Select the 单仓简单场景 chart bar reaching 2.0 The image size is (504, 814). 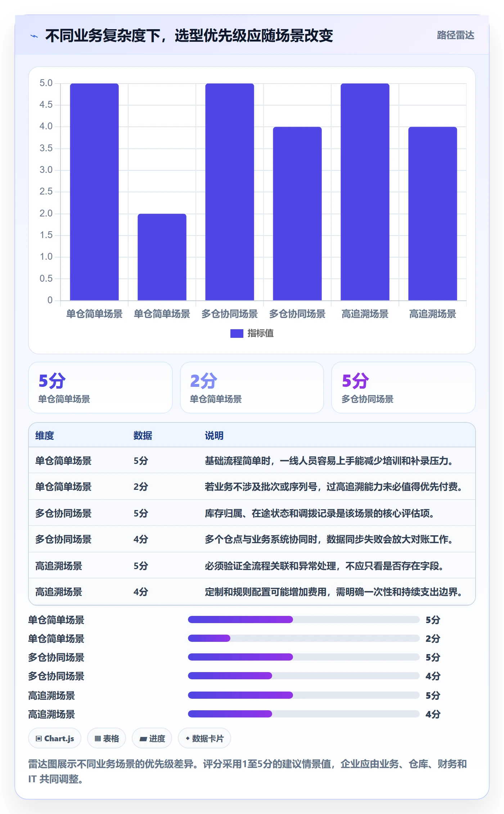162,257
